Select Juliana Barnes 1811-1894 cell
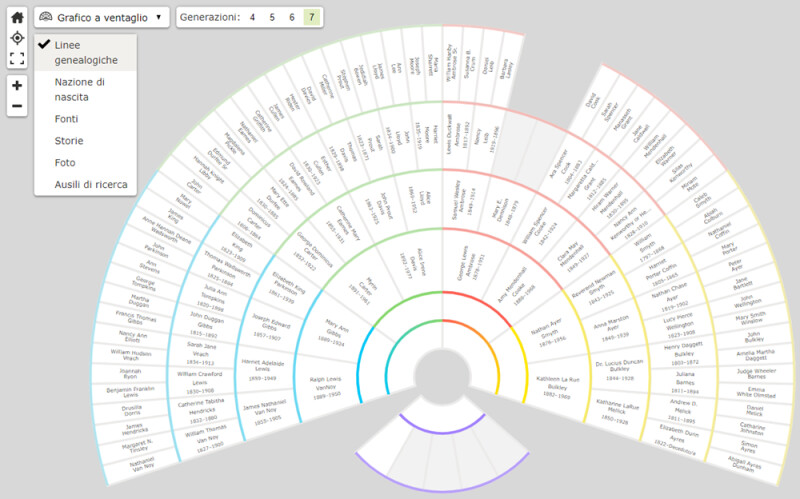Viewport: 800px width, 499px height. tap(685, 382)
